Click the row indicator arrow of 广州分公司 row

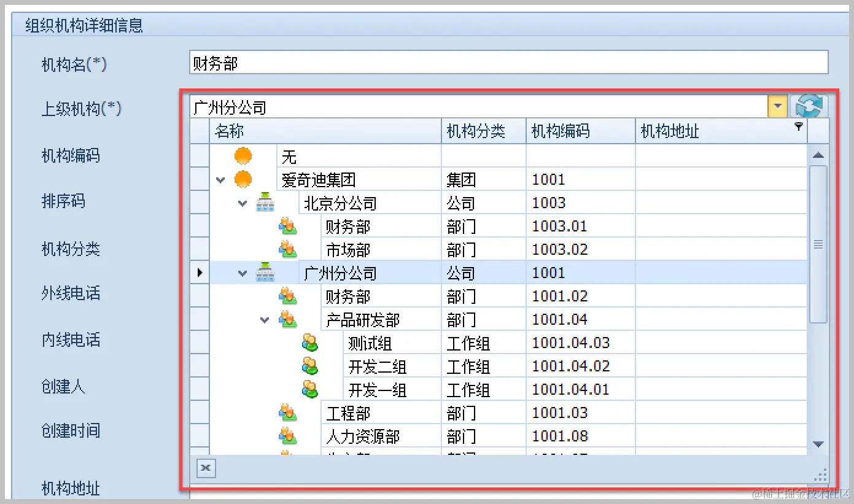(200, 273)
